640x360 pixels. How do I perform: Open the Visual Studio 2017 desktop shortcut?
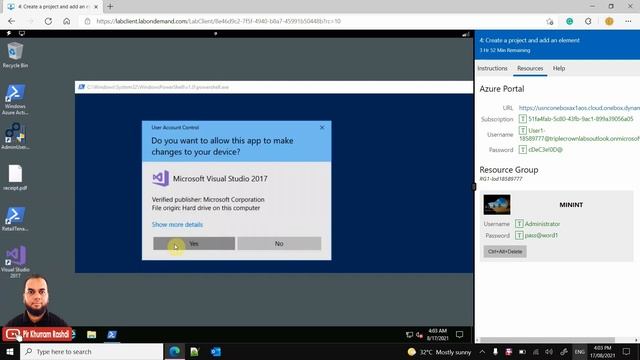tap(15, 262)
